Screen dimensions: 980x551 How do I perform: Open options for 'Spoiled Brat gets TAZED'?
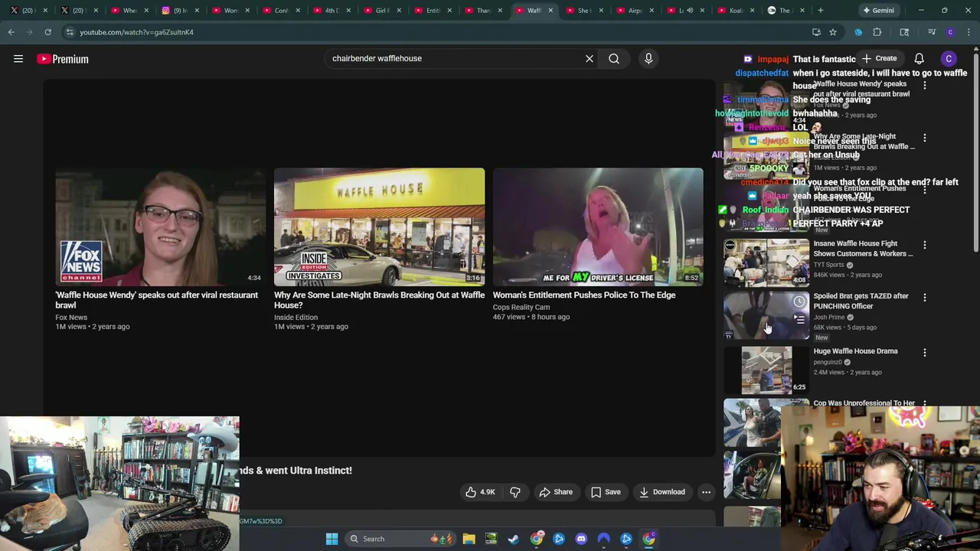click(x=925, y=297)
